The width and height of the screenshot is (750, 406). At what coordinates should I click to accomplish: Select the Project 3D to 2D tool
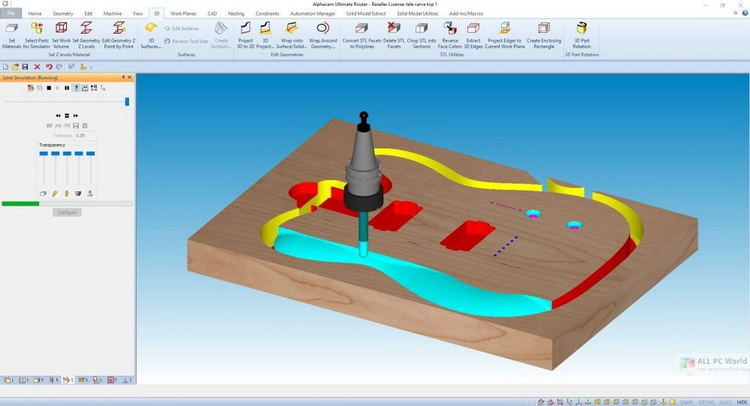[x=246, y=29]
